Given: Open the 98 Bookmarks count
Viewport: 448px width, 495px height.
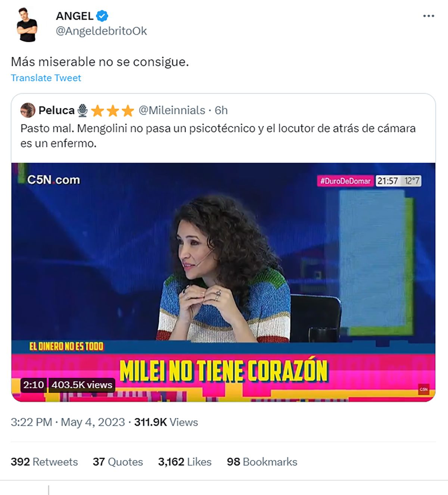Looking at the screenshot, I should pos(262,462).
